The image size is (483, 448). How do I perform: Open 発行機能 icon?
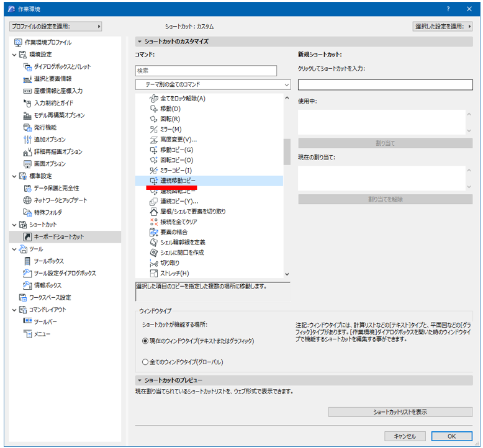tap(27, 127)
